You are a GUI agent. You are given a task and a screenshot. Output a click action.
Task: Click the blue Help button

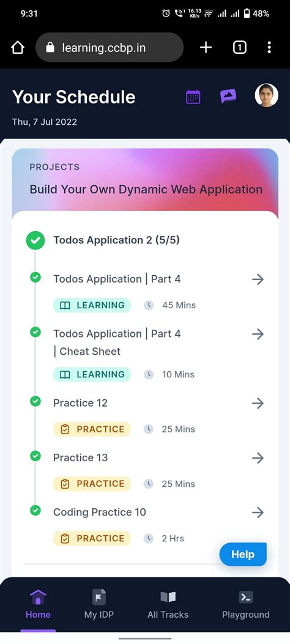[243, 555]
